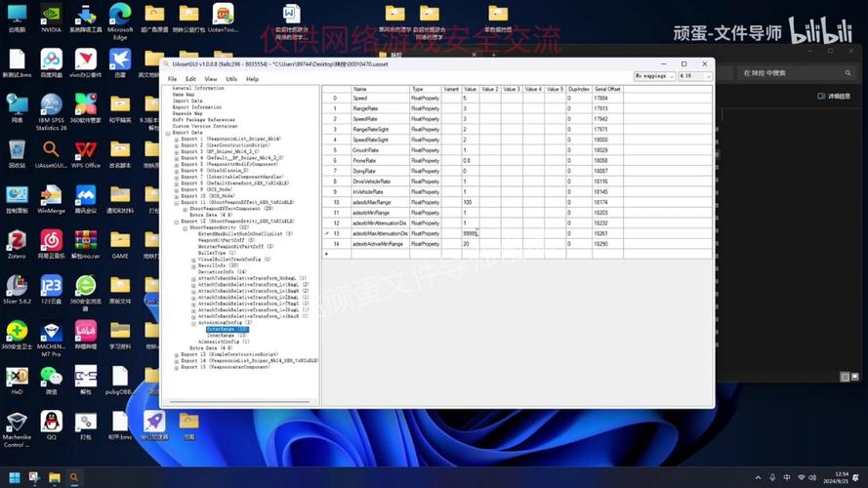Open the UAssetGUI desktop shortcut
This screenshot has height=488, width=868.
(51, 154)
